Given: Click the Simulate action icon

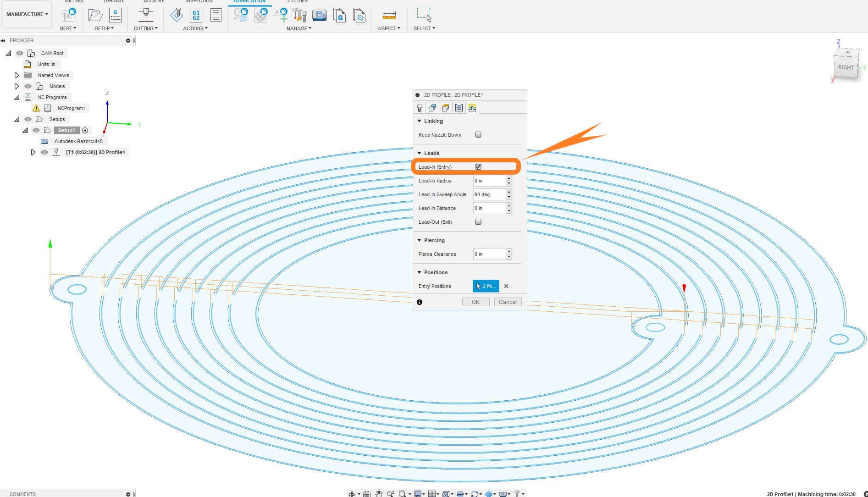Looking at the screenshot, I should [177, 15].
